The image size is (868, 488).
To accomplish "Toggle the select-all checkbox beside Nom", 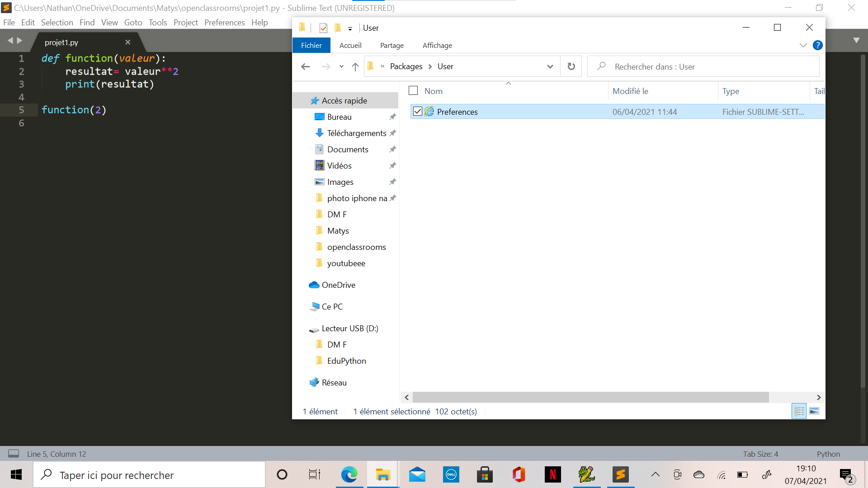I will 413,90.
